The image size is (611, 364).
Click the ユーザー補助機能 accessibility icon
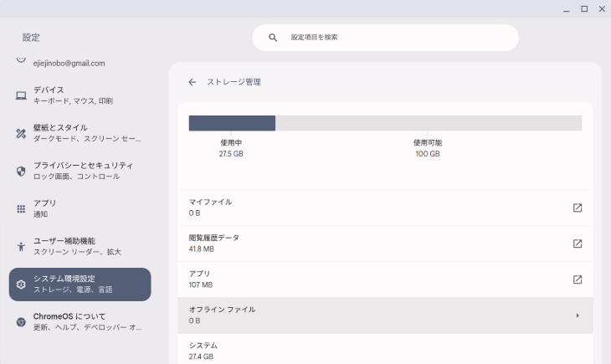point(21,247)
